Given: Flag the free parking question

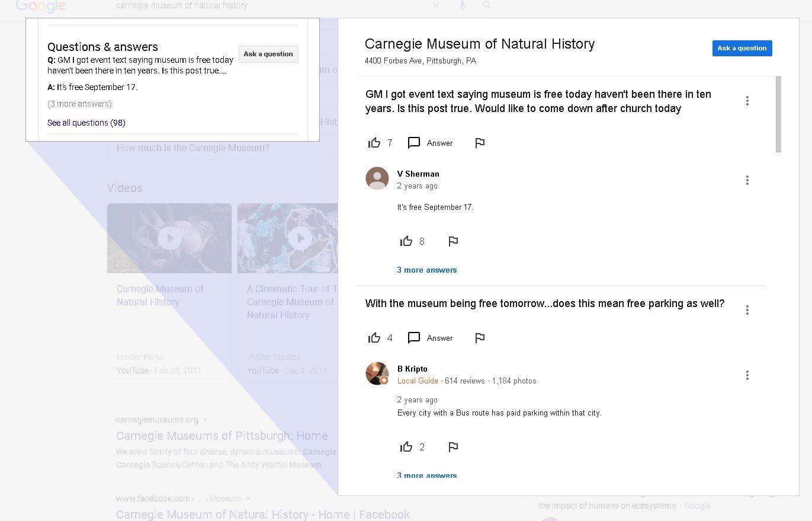Looking at the screenshot, I should coord(480,338).
